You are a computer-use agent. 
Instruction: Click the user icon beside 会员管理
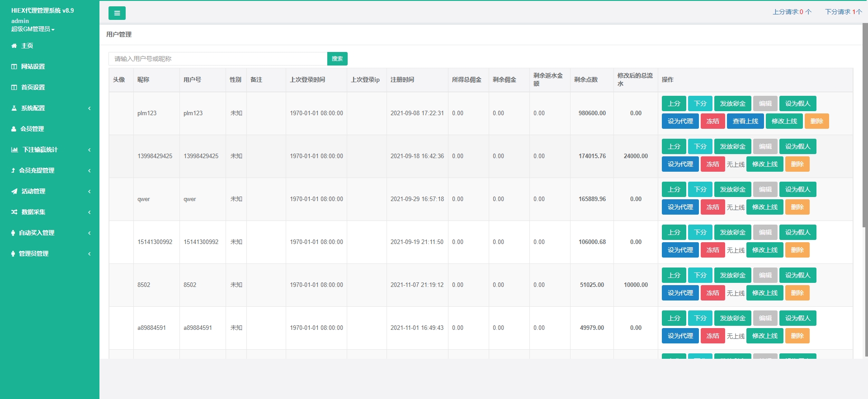tap(14, 129)
